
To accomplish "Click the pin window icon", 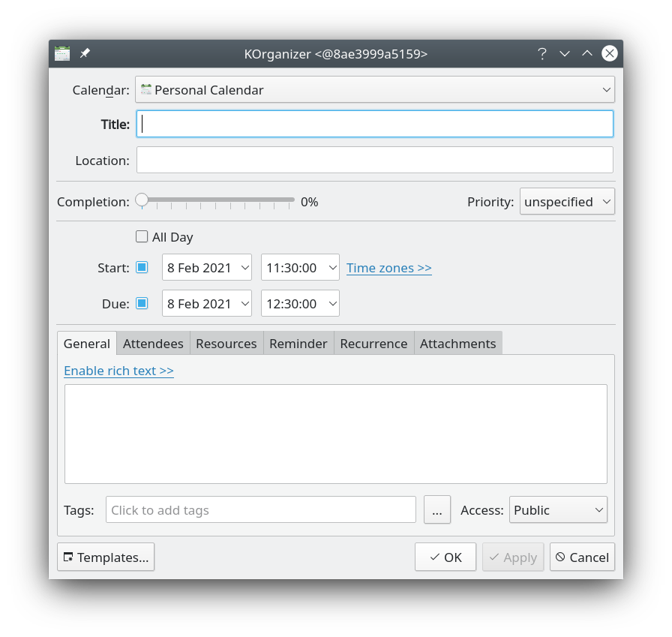I will [x=85, y=53].
